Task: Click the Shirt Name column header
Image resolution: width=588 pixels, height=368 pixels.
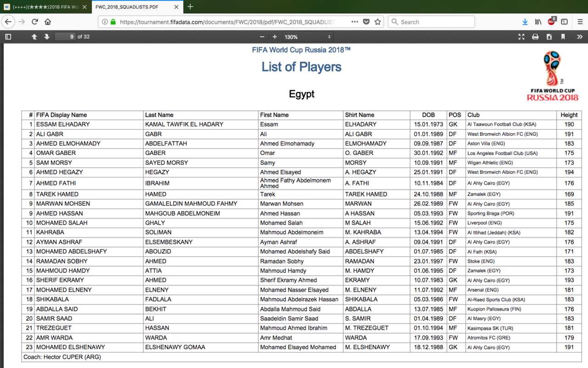Action: pyautogui.click(x=360, y=115)
